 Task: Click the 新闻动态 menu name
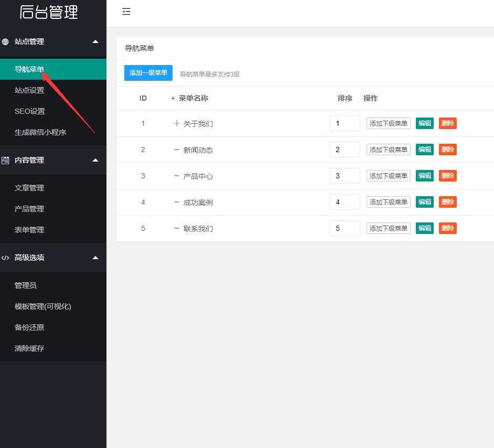198,150
